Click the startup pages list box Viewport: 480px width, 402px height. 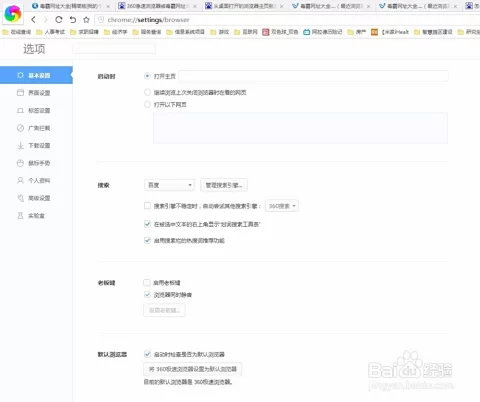click(300, 128)
